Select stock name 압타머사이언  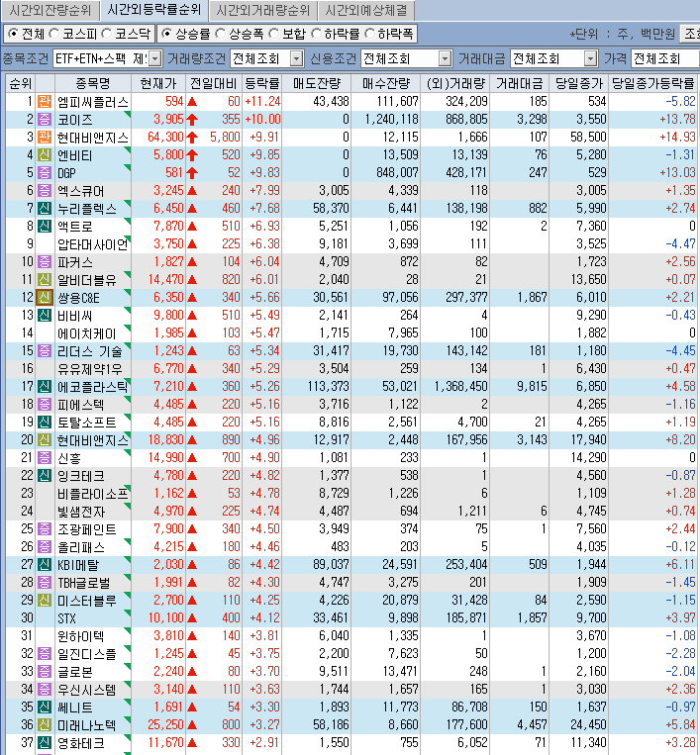(93, 244)
